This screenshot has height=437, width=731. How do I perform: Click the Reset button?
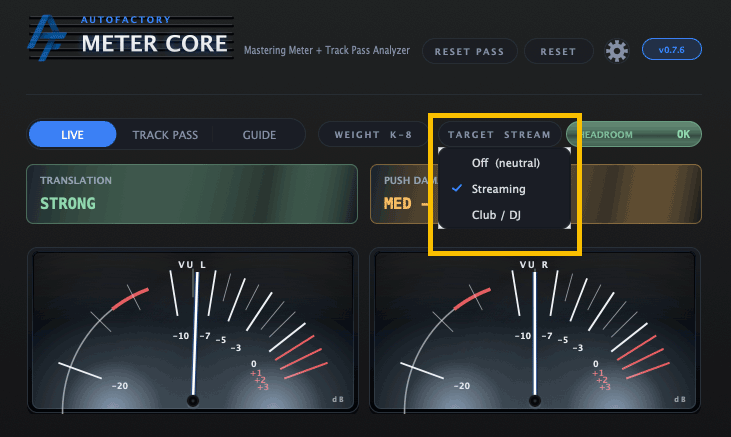559,51
